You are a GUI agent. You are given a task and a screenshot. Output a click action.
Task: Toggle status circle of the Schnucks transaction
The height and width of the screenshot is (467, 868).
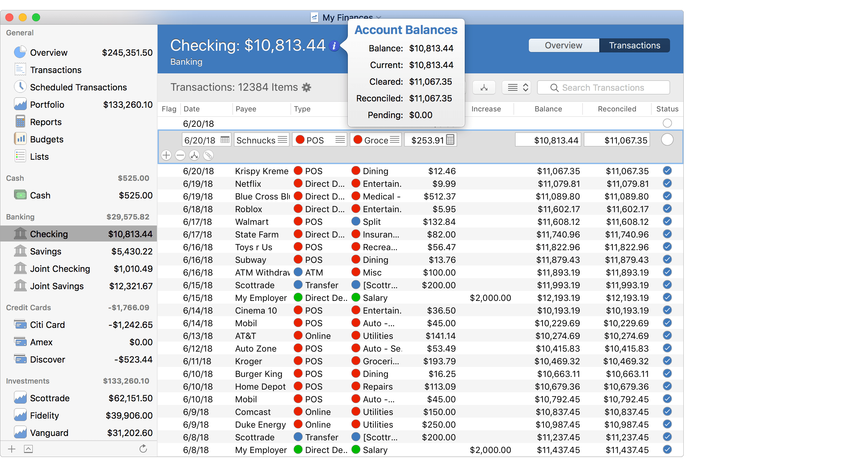click(667, 140)
